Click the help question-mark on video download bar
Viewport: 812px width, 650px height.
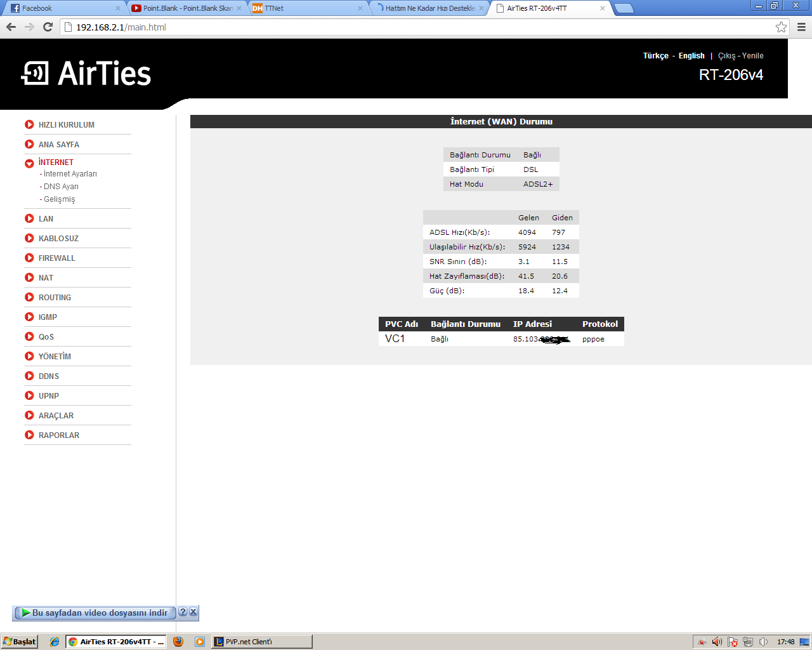(183, 612)
